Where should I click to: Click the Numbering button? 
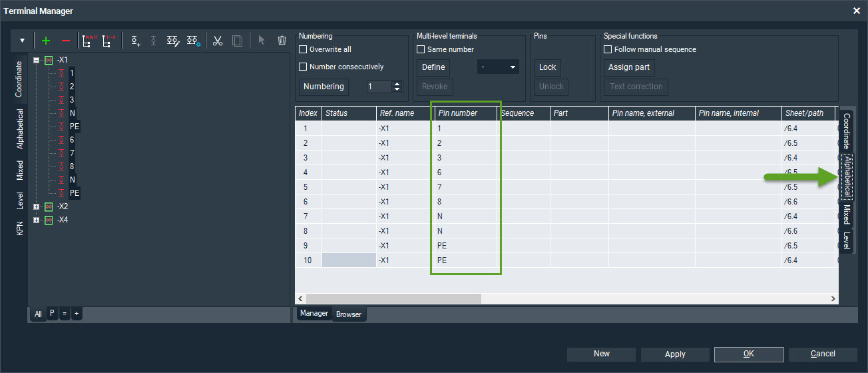pyautogui.click(x=324, y=87)
